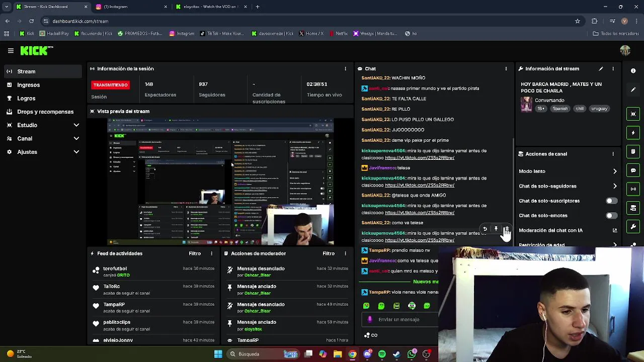Screen dimensions: 644x362
Task: Click the purple microphone icon in chat input
Action: (370, 319)
